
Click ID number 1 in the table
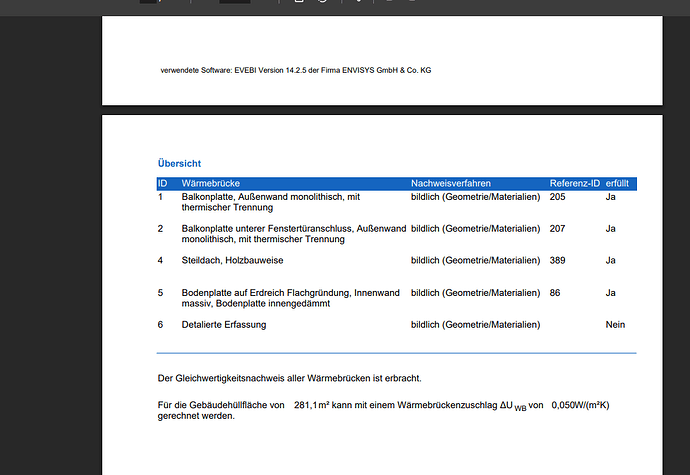point(160,197)
